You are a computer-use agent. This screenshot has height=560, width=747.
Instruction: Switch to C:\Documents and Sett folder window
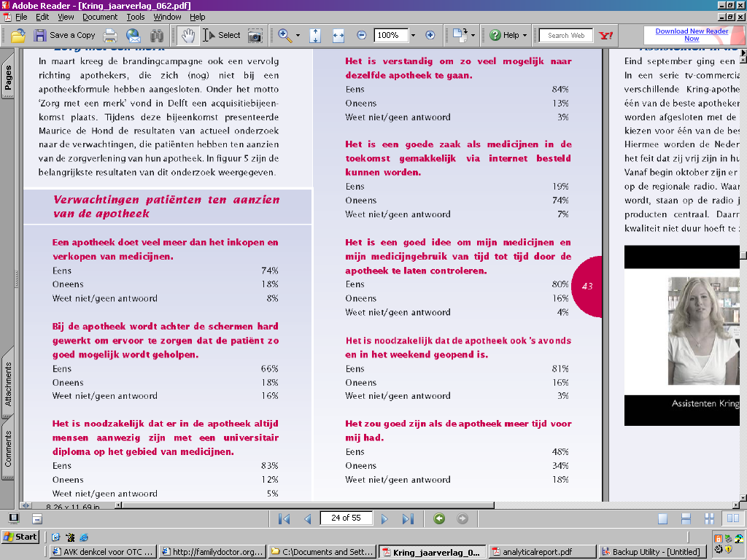(x=322, y=552)
